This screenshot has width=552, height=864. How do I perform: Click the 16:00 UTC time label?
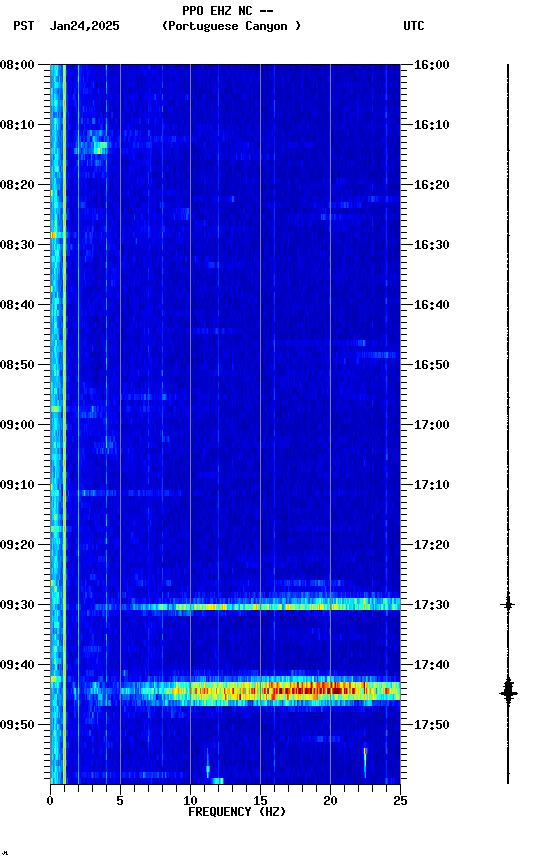[432, 65]
